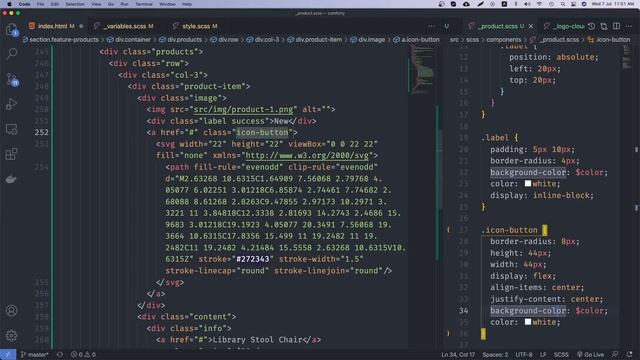
Task: Open more actions menu of left editor group
Action: pyautogui.click(x=431, y=26)
